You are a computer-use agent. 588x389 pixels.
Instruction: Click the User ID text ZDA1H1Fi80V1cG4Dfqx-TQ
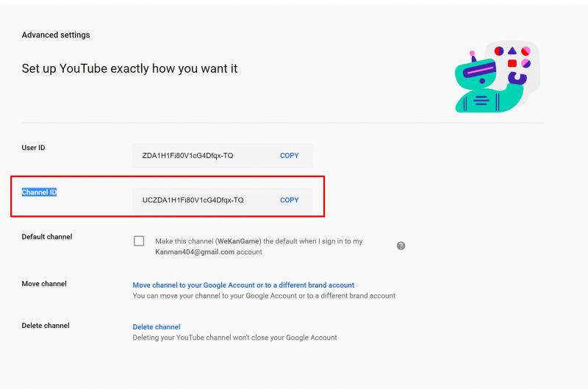coord(188,156)
